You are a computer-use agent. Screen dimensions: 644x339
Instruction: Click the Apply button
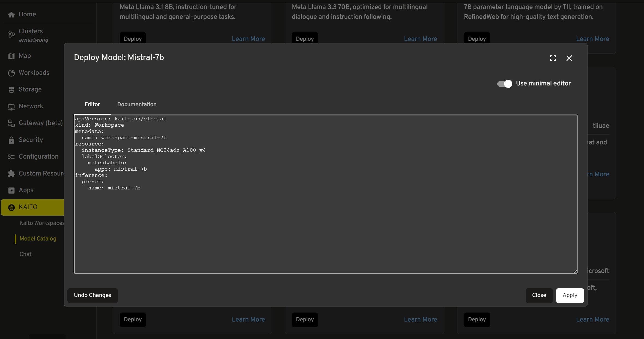[570, 295]
